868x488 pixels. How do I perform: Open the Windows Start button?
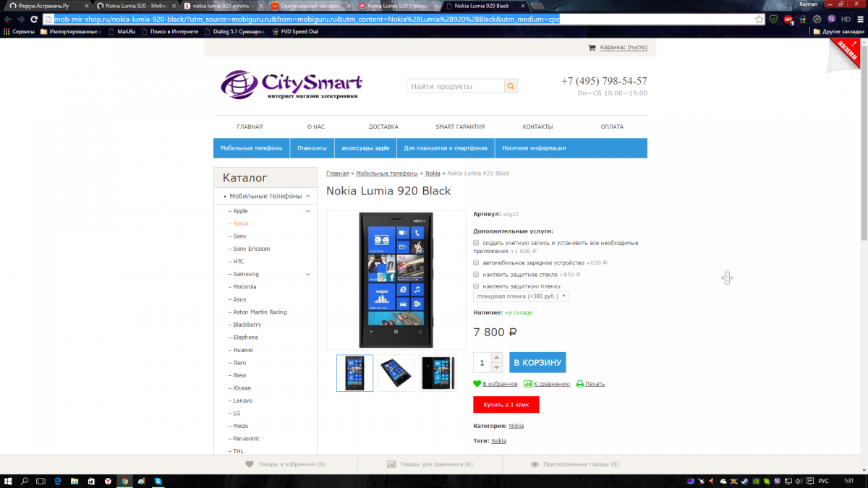8,481
